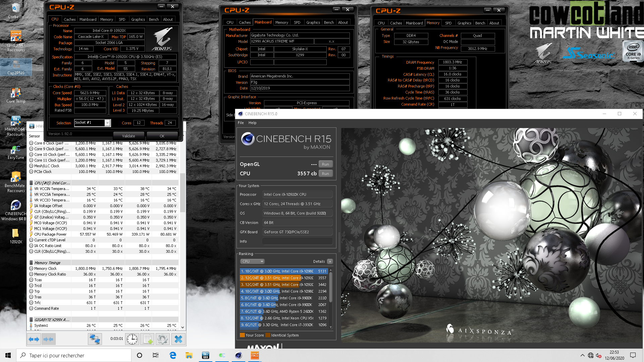
Task: Open Corbeille recycle bin desktop icon
Action: (16, 11)
